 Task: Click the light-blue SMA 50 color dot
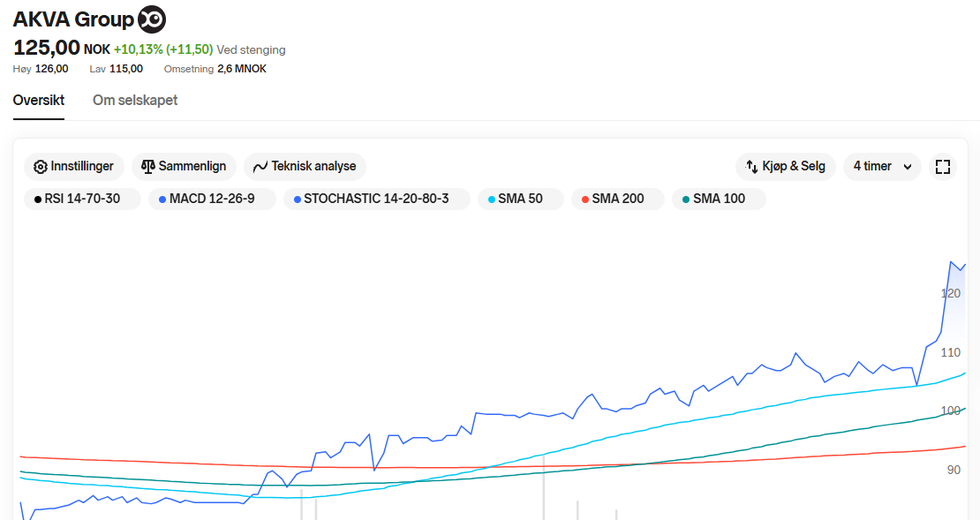[490, 200]
